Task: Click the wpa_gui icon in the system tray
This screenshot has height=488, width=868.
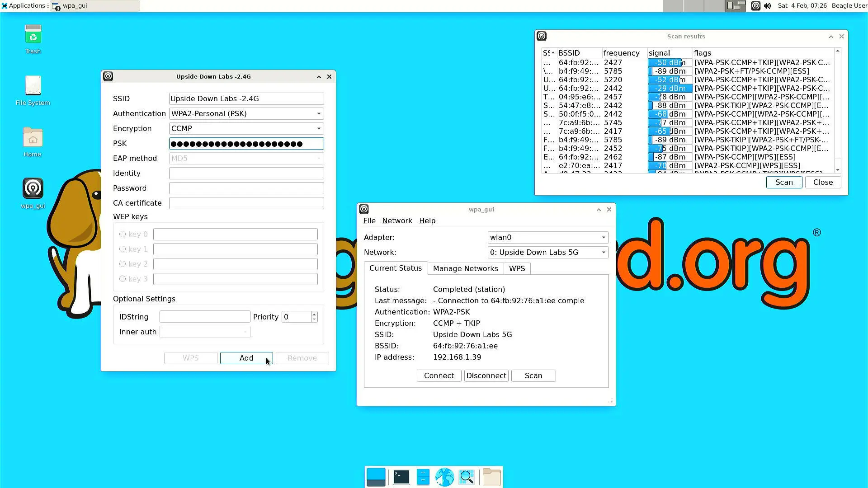Action: (x=755, y=5)
